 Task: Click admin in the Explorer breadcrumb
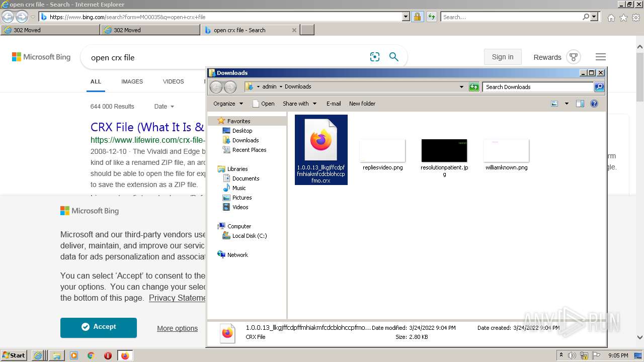click(269, 86)
